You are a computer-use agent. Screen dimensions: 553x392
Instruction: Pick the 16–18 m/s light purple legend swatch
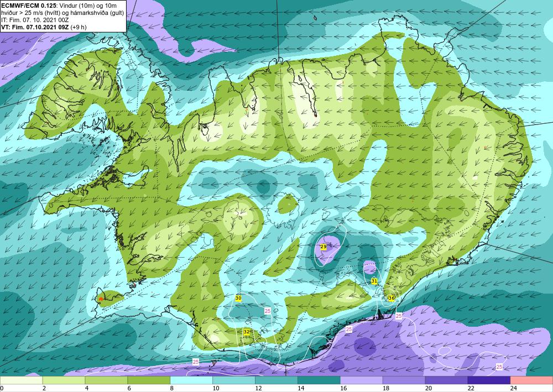tap(362, 380)
